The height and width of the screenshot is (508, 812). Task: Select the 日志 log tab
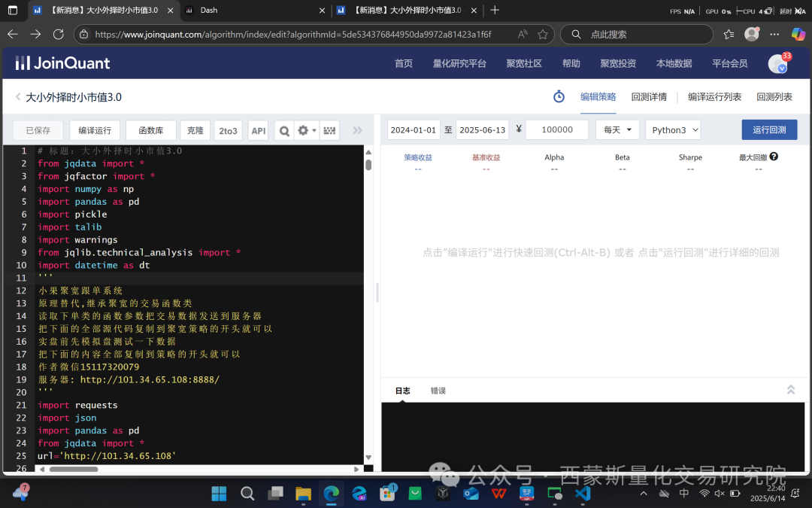[x=402, y=391]
